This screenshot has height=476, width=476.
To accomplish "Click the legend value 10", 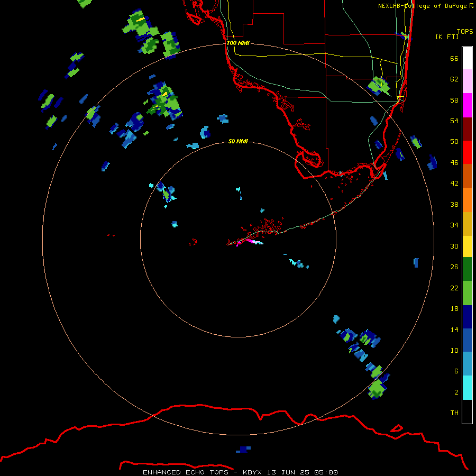I will pos(454,350).
